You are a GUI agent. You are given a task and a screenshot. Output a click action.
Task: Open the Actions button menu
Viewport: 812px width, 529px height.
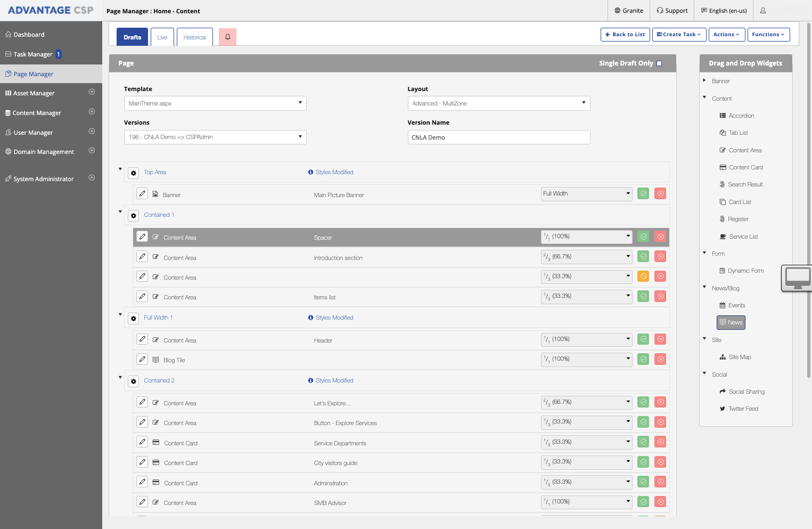727,35
